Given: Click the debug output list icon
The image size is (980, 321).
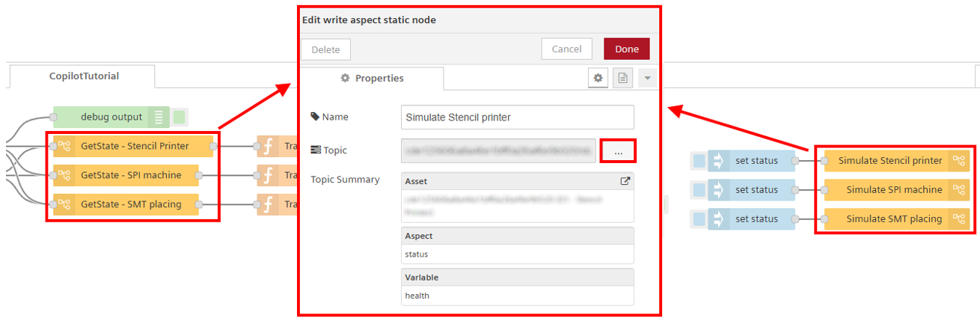Looking at the screenshot, I should coord(159,117).
